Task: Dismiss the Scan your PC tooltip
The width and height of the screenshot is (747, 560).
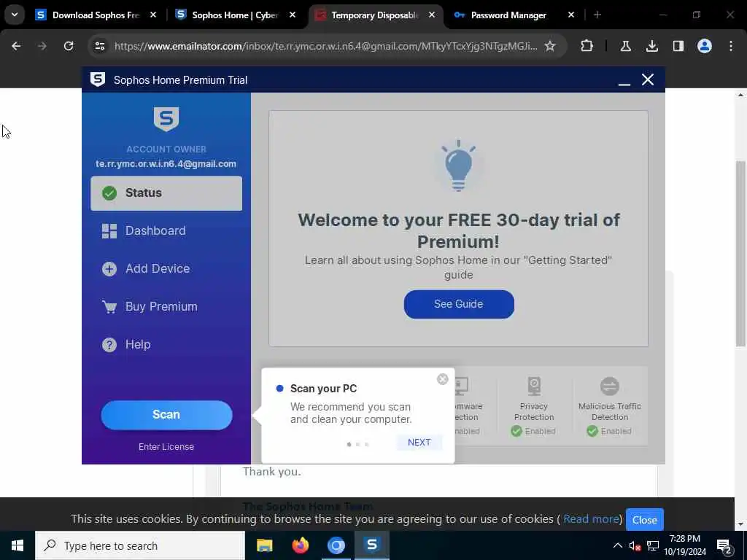Action: pyautogui.click(x=443, y=379)
